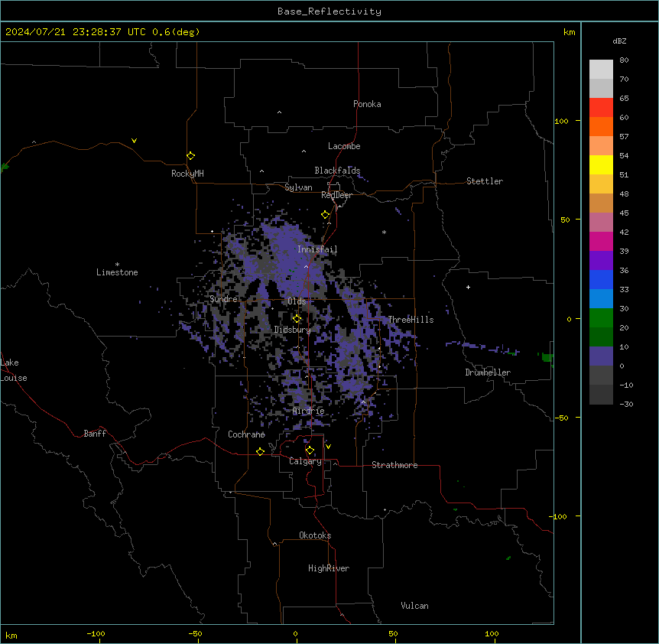The image size is (659, 644).
Task: Click the white plus marker northwest of Drumheller
Action: [468, 287]
